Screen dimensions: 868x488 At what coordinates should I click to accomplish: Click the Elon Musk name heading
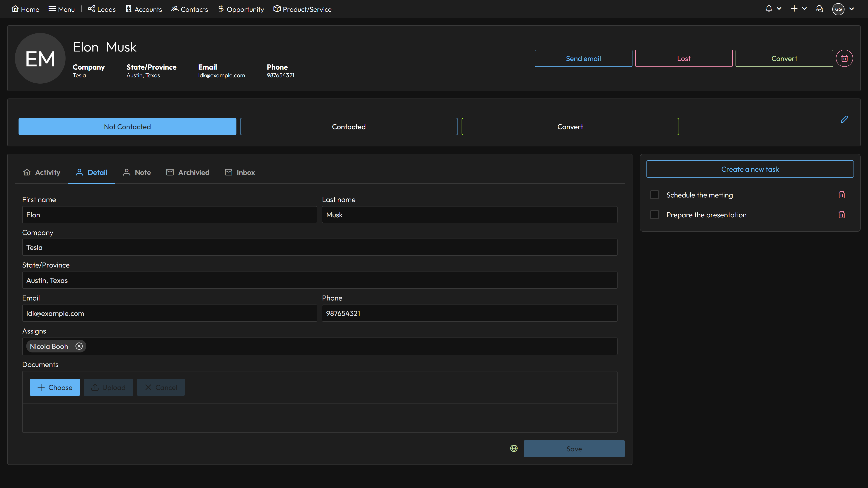104,47
